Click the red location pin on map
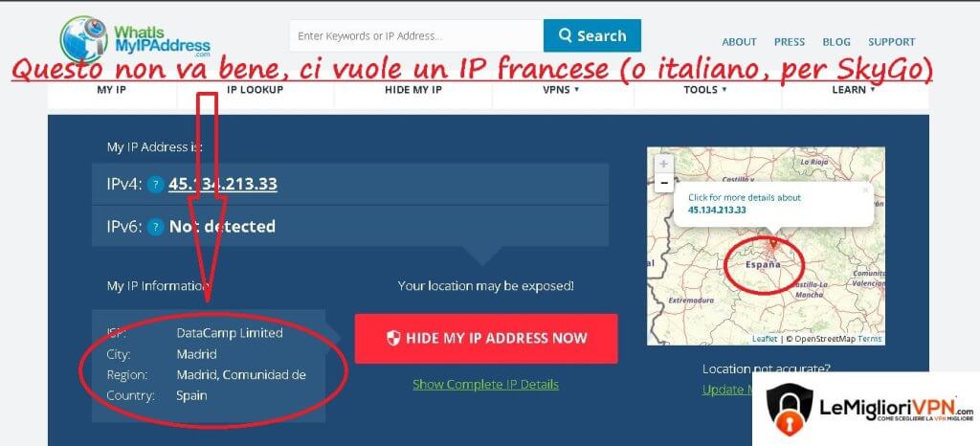 tap(773, 242)
